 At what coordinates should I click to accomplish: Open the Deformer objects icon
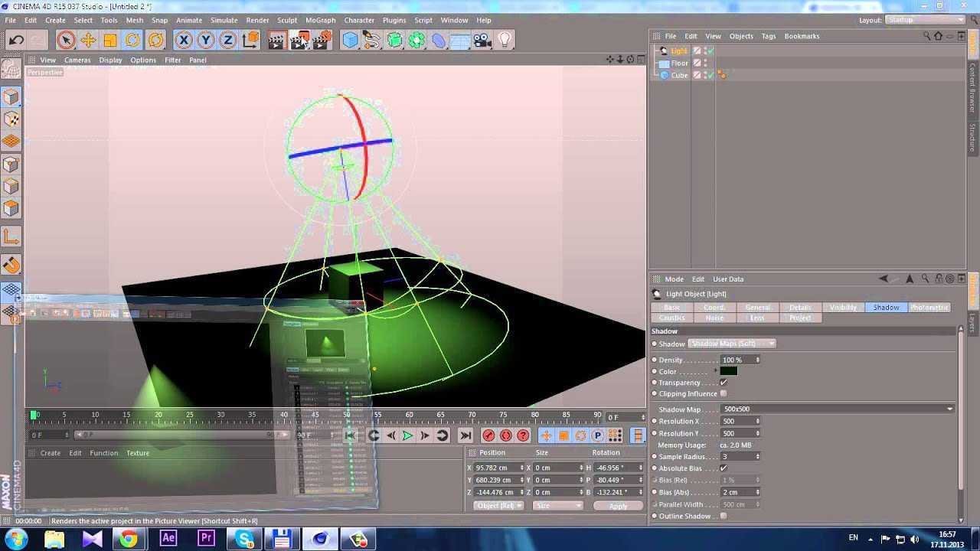tap(439, 40)
